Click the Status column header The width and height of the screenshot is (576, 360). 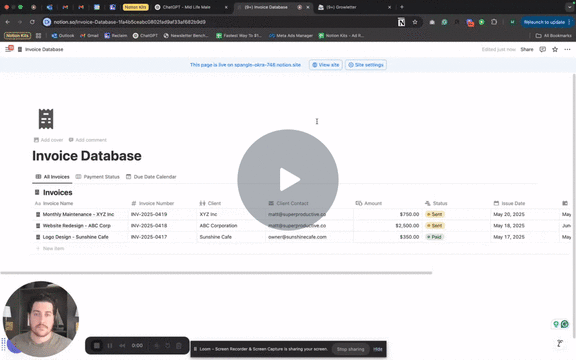click(x=436, y=203)
